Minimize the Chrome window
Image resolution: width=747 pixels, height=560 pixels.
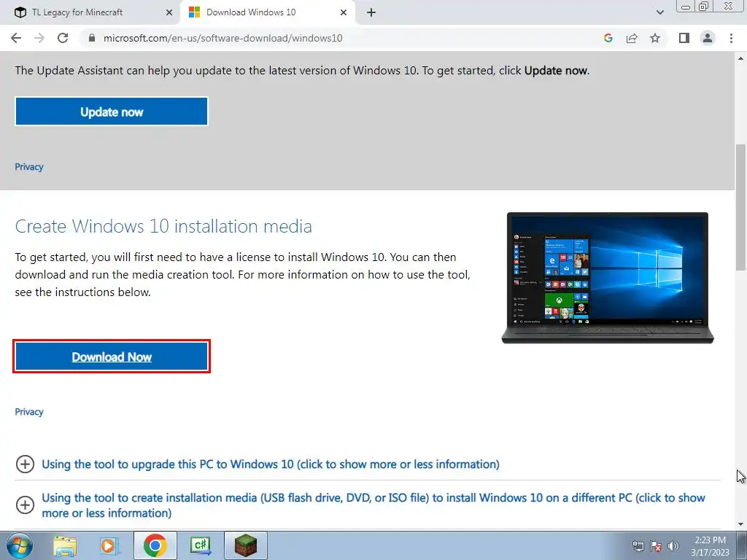686,7
